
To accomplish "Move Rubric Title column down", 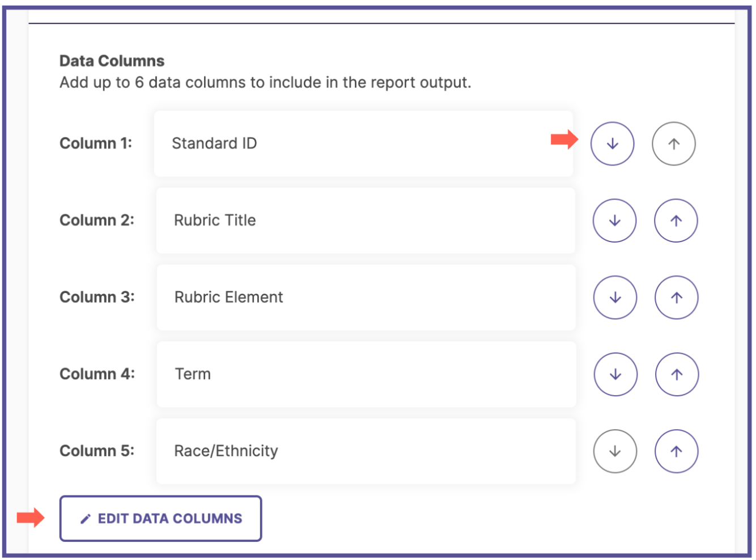I will tap(614, 220).
